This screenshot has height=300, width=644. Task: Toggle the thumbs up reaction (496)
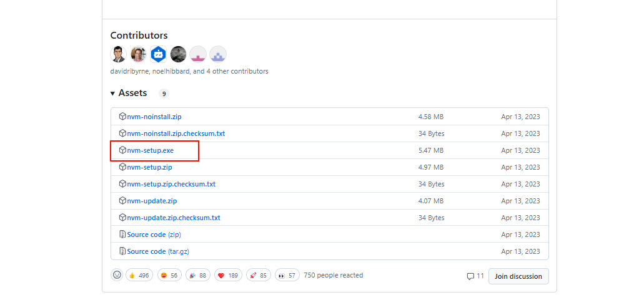[x=139, y=275]
